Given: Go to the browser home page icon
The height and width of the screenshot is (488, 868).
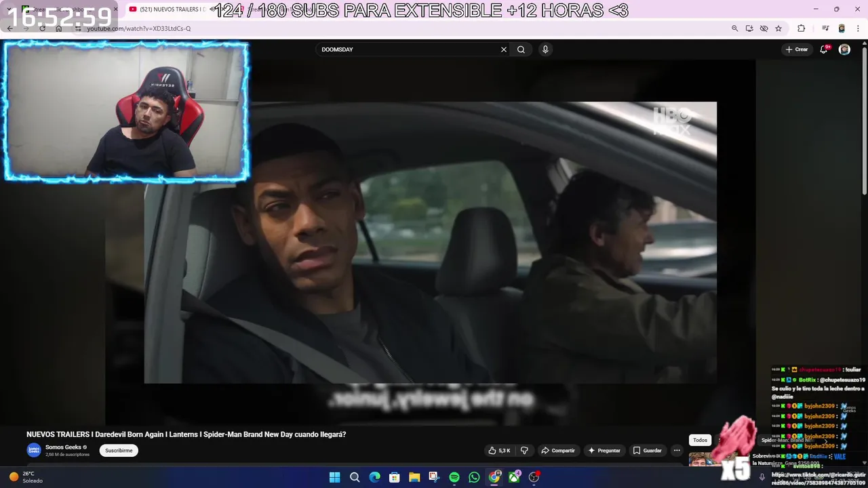Looking at the screenshot, I should click(59, 28).
